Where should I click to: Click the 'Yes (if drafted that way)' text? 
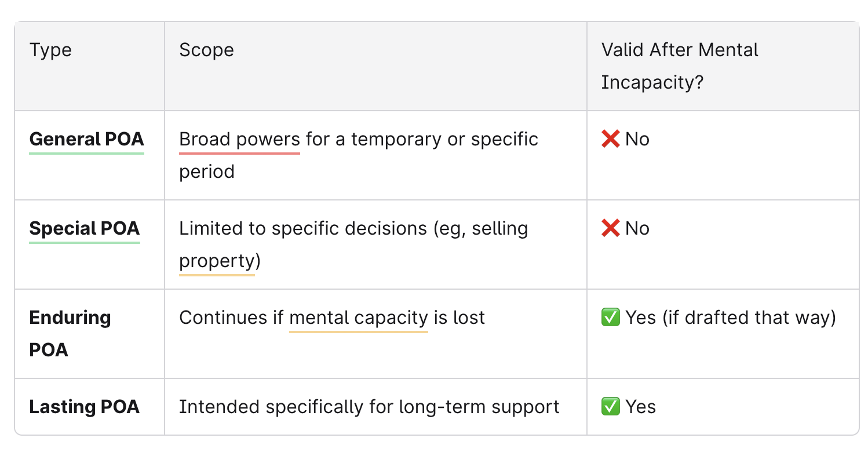730,318
